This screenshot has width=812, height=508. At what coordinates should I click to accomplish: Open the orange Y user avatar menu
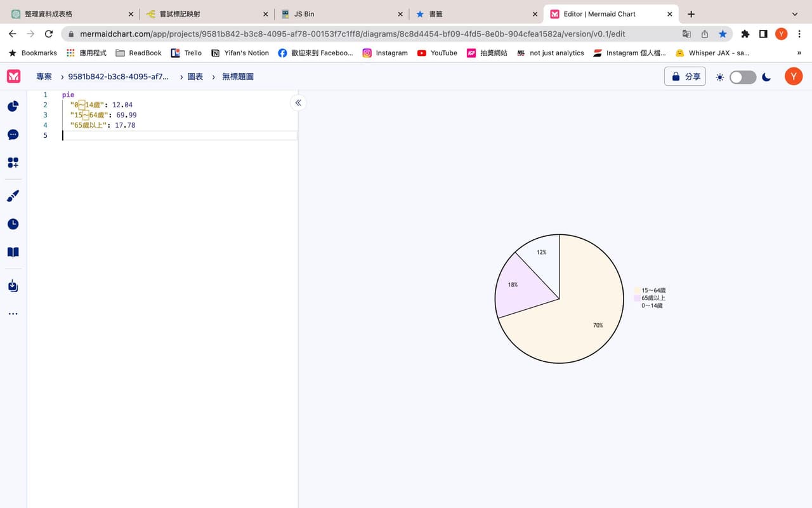click(794, 76)
